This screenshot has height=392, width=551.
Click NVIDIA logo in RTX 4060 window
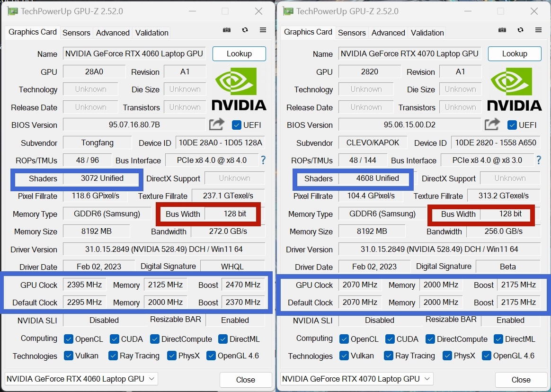pos(239,89)
